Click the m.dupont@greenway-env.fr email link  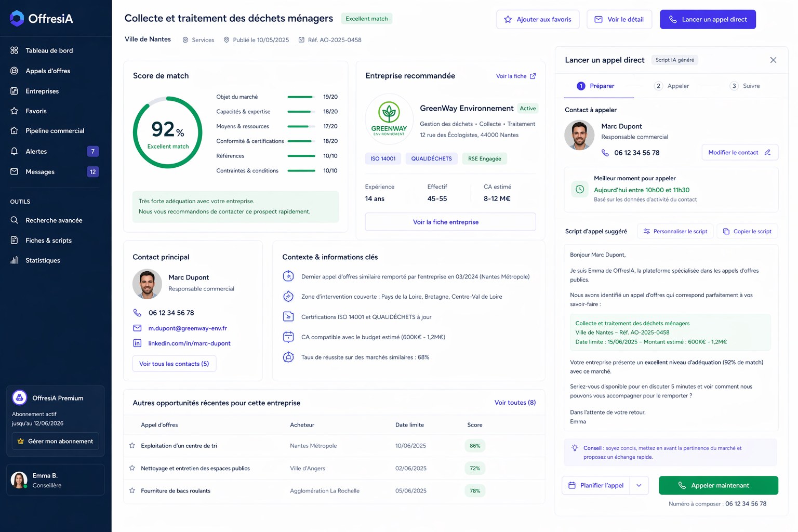point(188,328)
